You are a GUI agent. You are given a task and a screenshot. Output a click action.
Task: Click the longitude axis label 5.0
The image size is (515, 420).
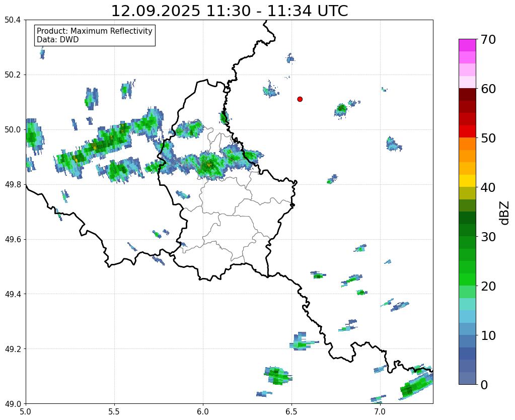pyautogui.click(x=26, y=411)
